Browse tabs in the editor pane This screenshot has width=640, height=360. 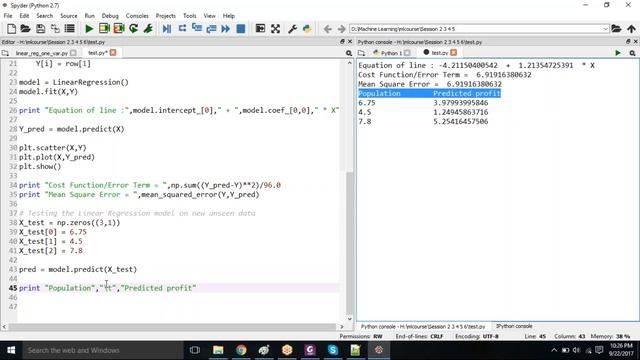(x=5, y=53)
